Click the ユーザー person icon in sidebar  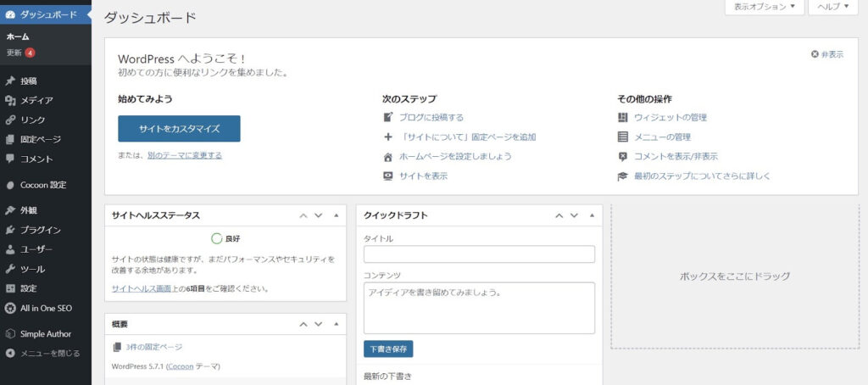click(x=10, y=249)
